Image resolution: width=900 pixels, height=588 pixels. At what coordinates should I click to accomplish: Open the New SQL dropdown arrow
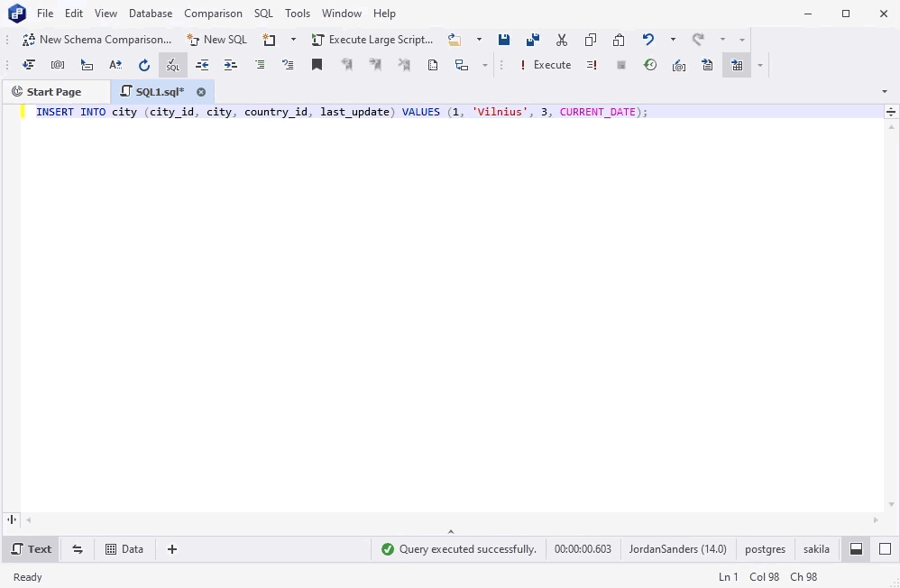click(x=292, y=39)
